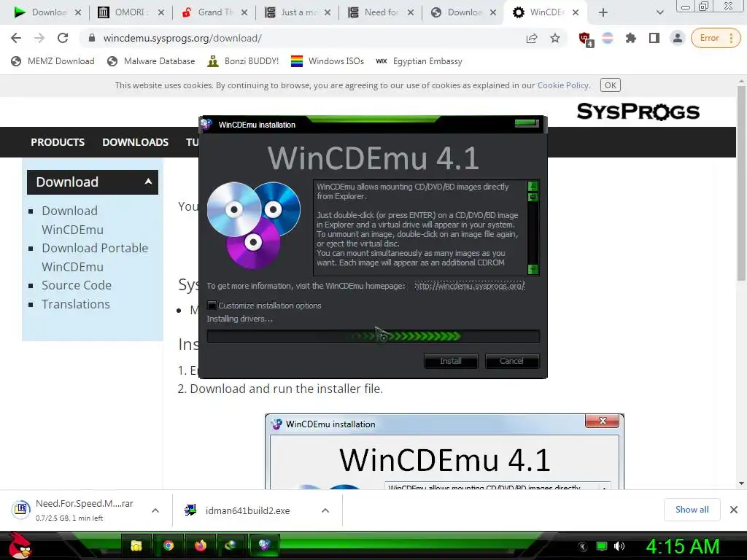Bookmark this page with the star icon
The height and width of the screenshot is (560, 747).
(555, 38)
